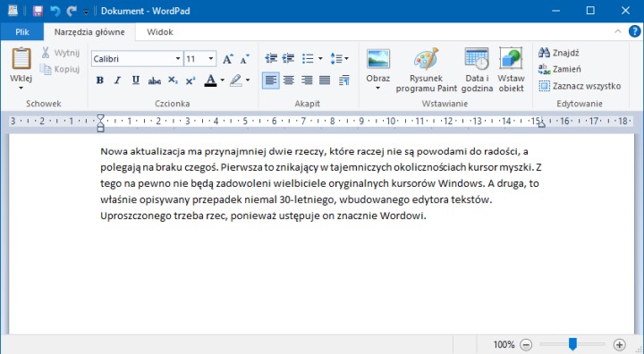Click Wytnij scissors button
644x354 pixels.
(60, 53)
